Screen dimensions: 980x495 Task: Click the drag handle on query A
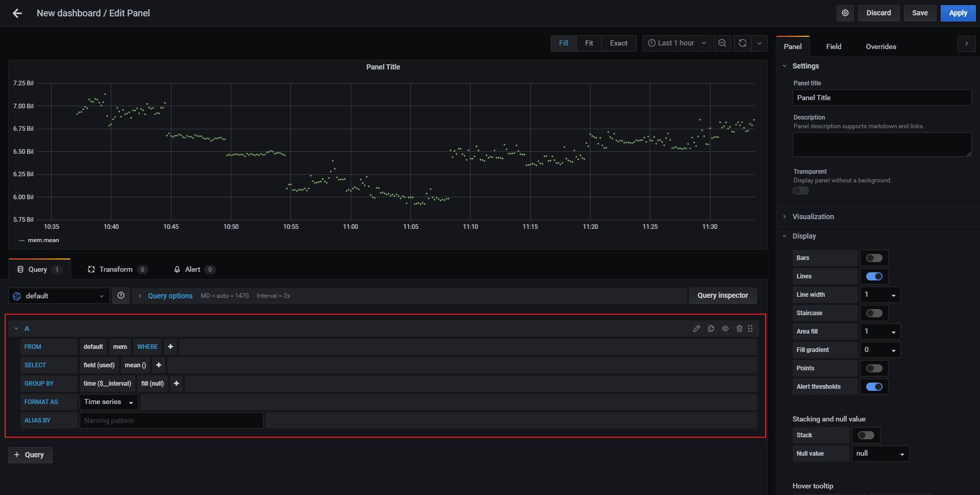pyautogui.click(x=750, y=328)
